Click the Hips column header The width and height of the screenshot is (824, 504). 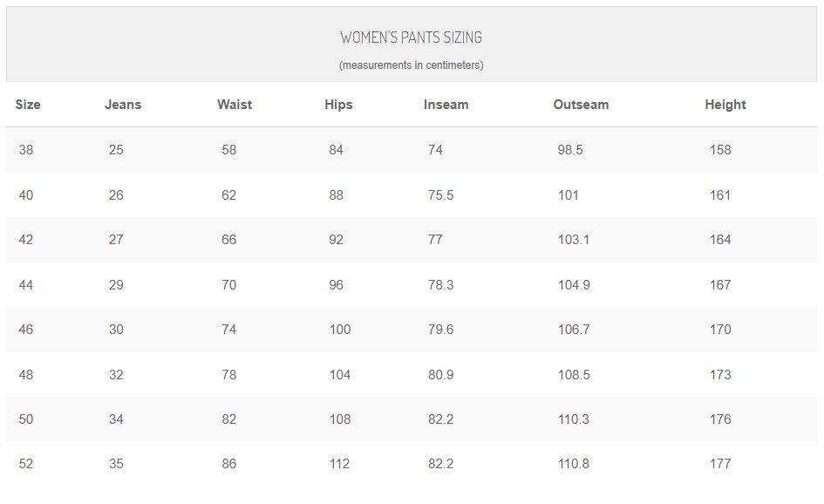point(338,105)
